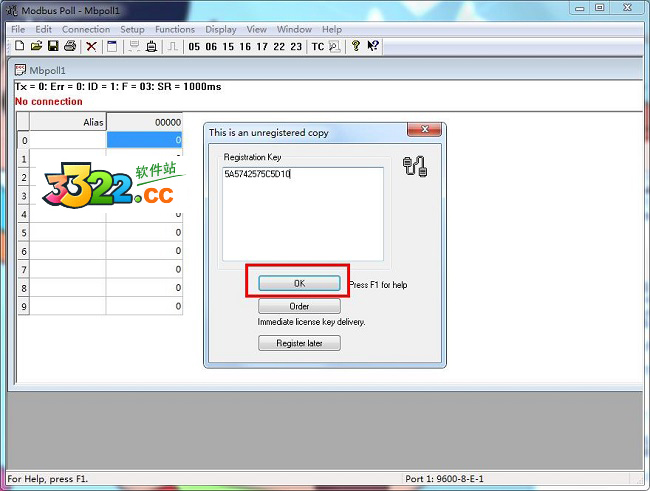Click the alias cell in row 6
This screenshot has height=491, width=650.
coord(68,251)
